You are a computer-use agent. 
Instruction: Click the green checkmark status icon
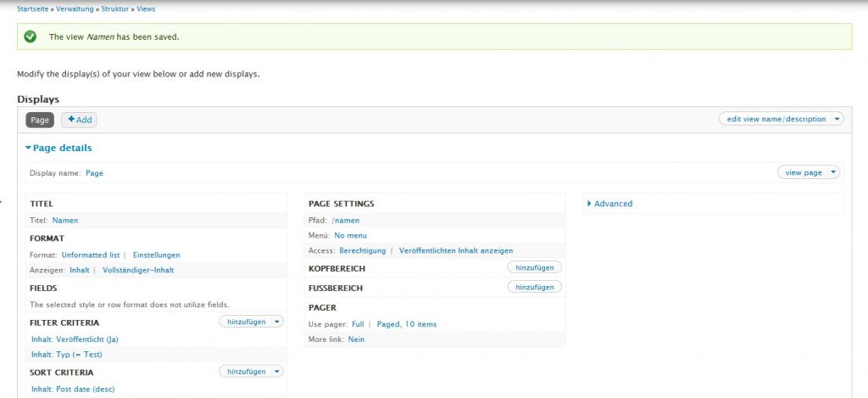click(x=31, y=36)
